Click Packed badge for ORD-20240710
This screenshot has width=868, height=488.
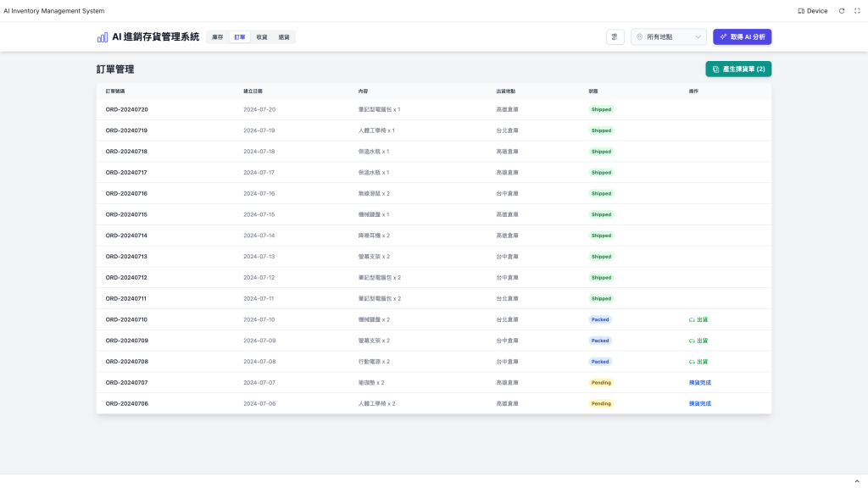[600, 319]
